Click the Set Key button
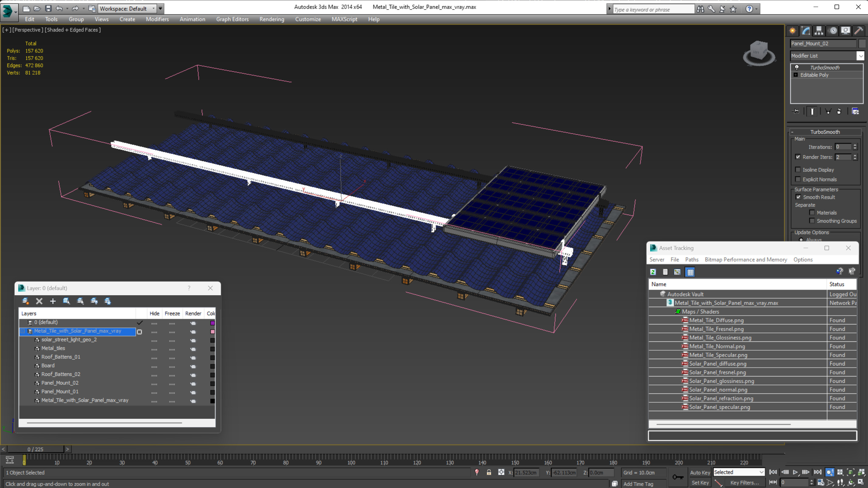 (x=700, y=483)
